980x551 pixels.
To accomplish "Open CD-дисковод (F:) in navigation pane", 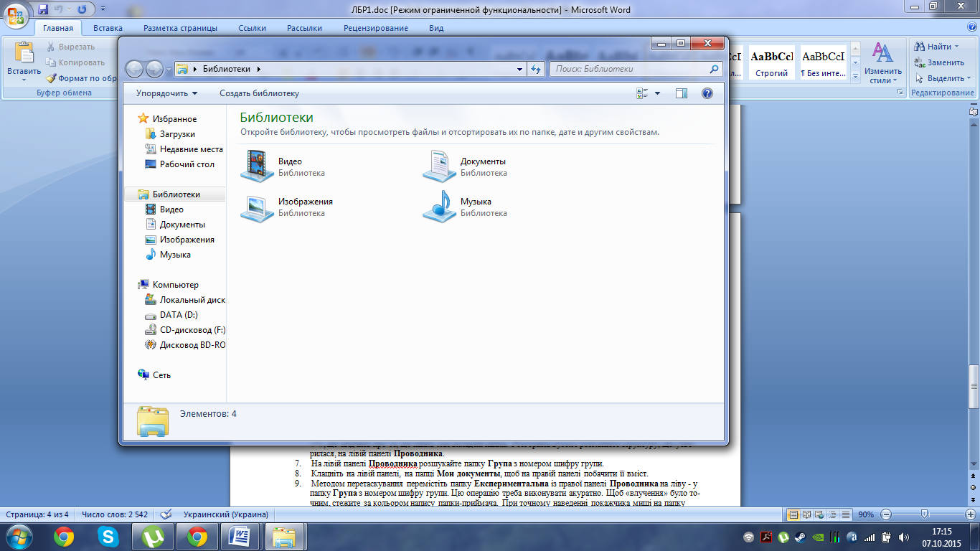I will click(185, 330).
